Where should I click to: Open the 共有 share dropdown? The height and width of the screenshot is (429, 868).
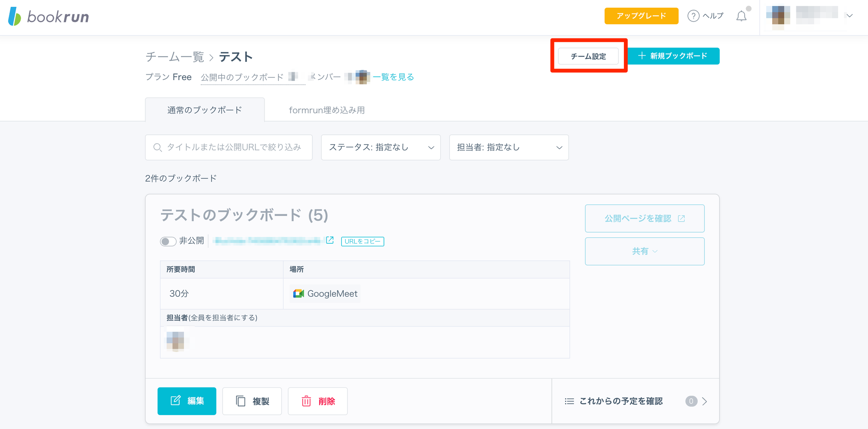645,251
